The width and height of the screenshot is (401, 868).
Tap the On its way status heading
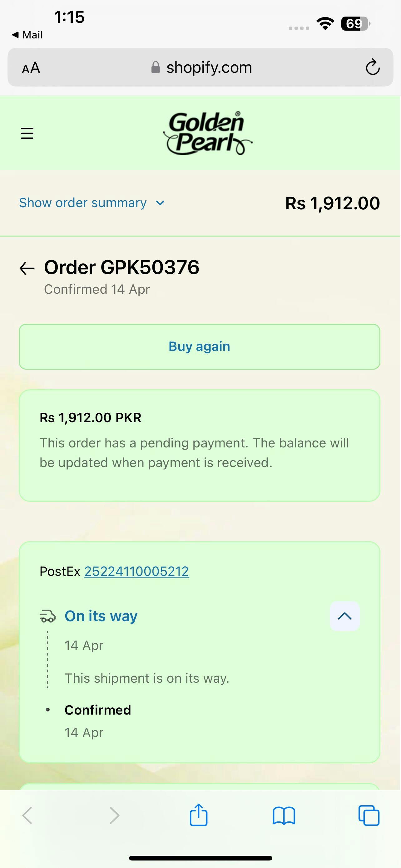101,616
